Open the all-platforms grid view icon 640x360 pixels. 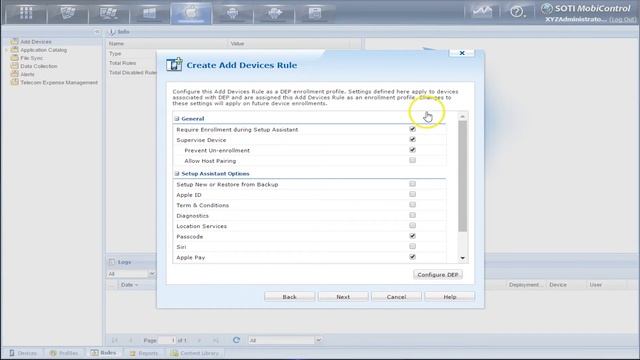pyautogui.click(x=26, y=13)
